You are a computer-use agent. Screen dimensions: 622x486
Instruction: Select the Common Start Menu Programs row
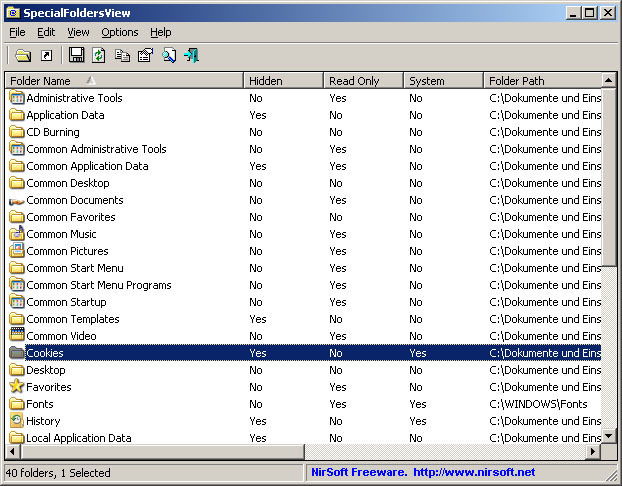coord(305,285)
